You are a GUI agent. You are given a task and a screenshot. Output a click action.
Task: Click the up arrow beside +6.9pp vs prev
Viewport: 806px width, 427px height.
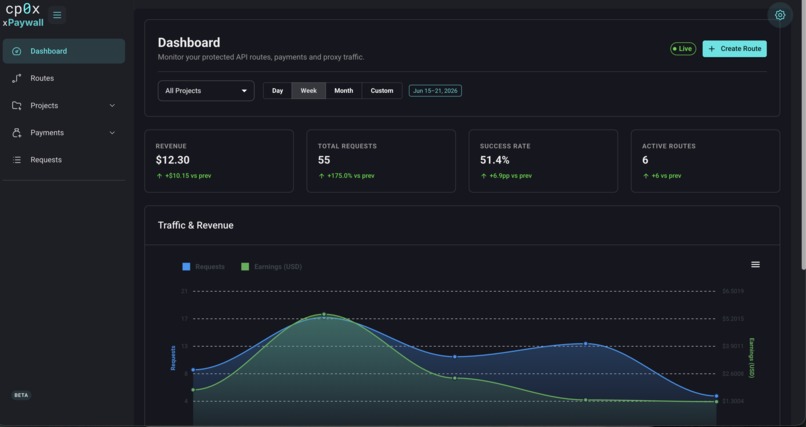coord(483,176)
